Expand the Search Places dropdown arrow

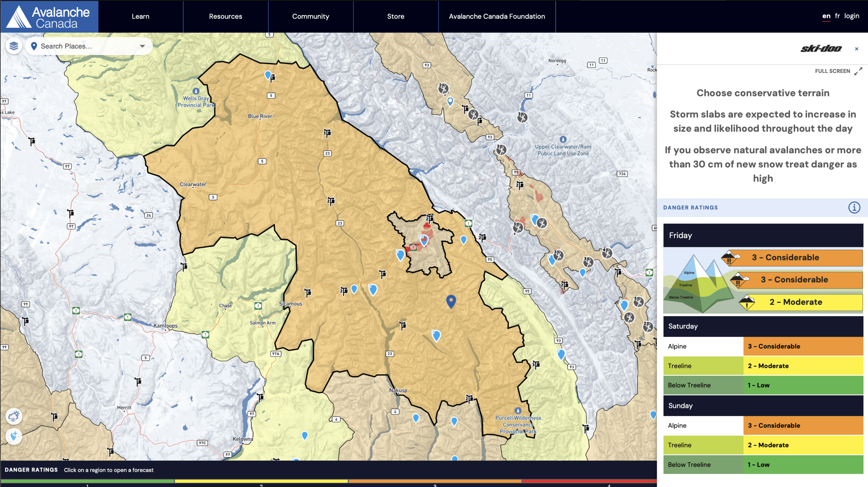142,46
